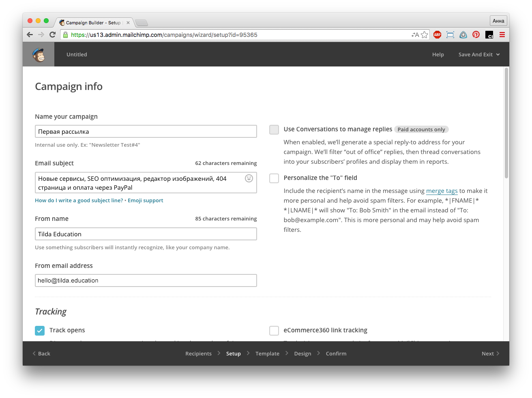Open the Chrome hamburger menu
This screenshot has width=532, height=398.
tap(502, 35)
